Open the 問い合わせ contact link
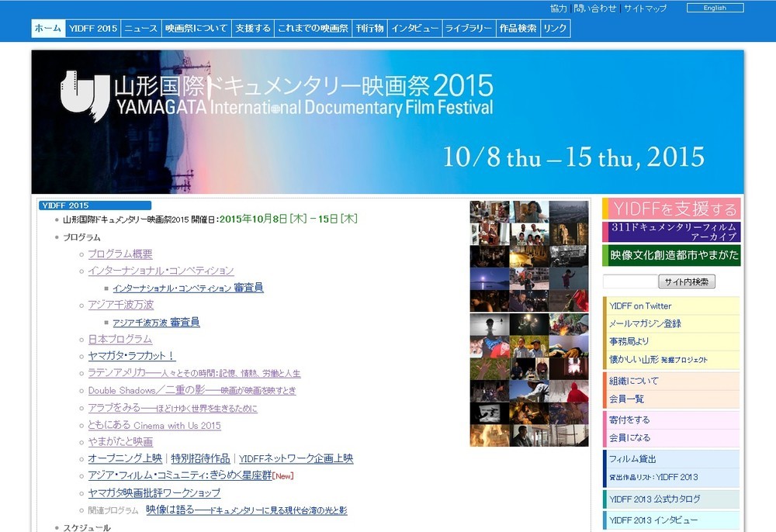Viewport: 776px width, 532px height. click(x=594, y=9)
